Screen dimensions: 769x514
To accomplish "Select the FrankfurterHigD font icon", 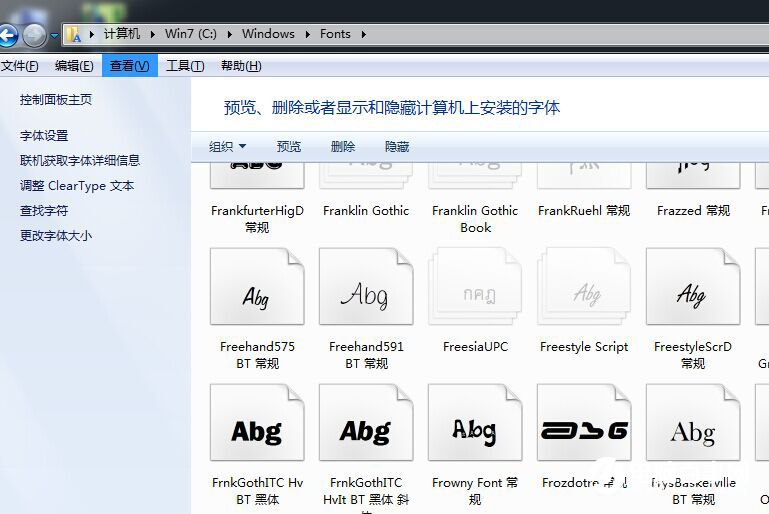I will (x=257, y=177).
